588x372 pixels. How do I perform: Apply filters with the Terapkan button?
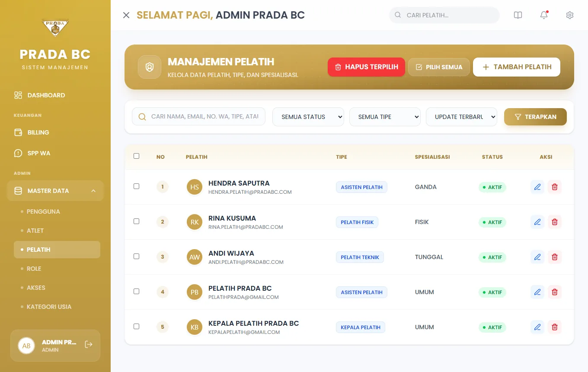point(535,117)
